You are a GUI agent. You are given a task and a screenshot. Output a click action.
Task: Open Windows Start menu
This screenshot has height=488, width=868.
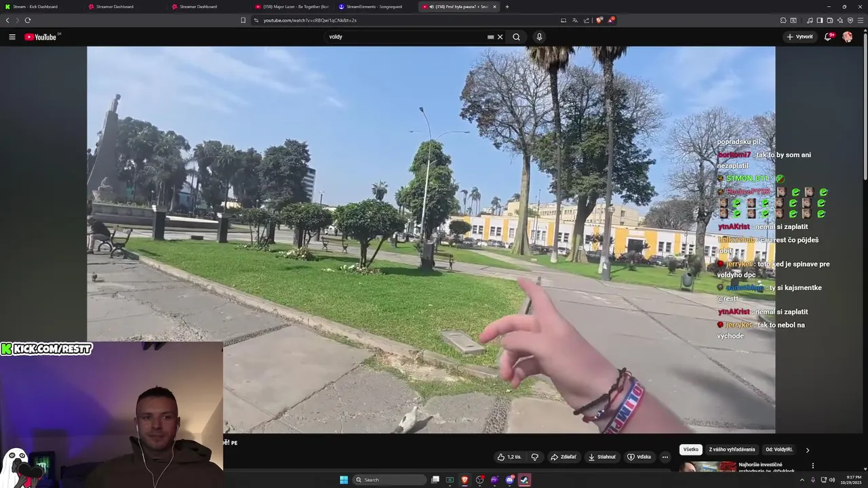click(x=344, y=480)
